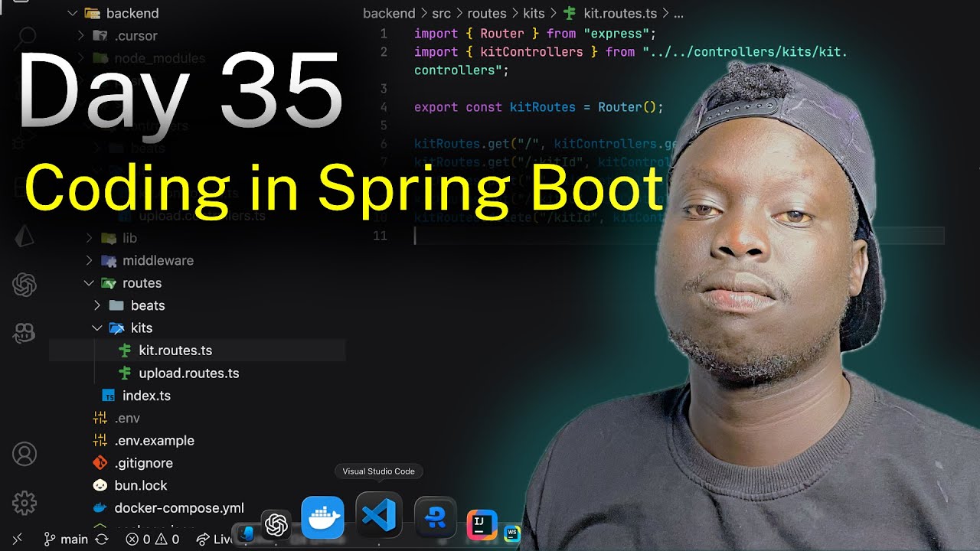
Task: Select the kit.routes.ts breadcrumb item
Action: [620, 13]
